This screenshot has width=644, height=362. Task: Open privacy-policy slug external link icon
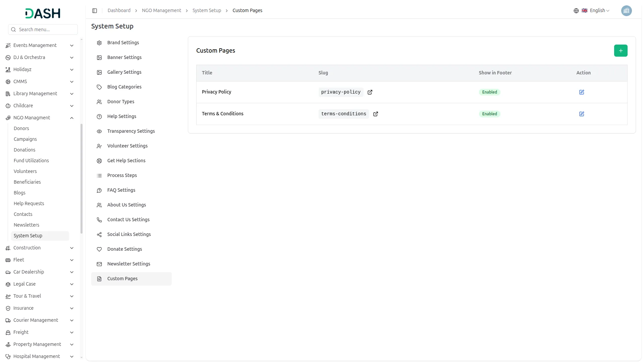click(x=370, y=92)
